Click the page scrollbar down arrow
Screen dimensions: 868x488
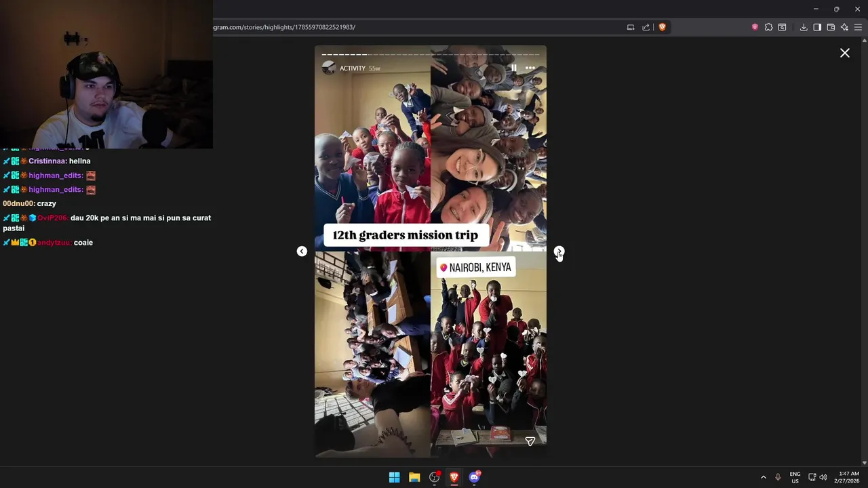coord(864,462)
